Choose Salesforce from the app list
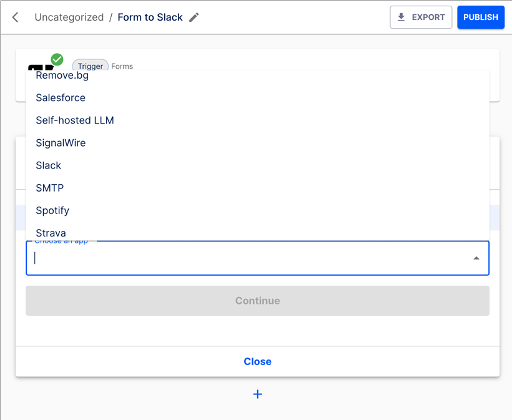The height and width of the screenshot is (420, 512). pyautogui.click(x=257, y=97)
